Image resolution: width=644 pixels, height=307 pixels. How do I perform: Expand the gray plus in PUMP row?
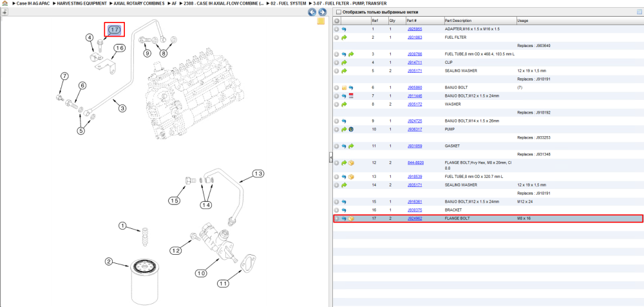(x=337, y=129)
